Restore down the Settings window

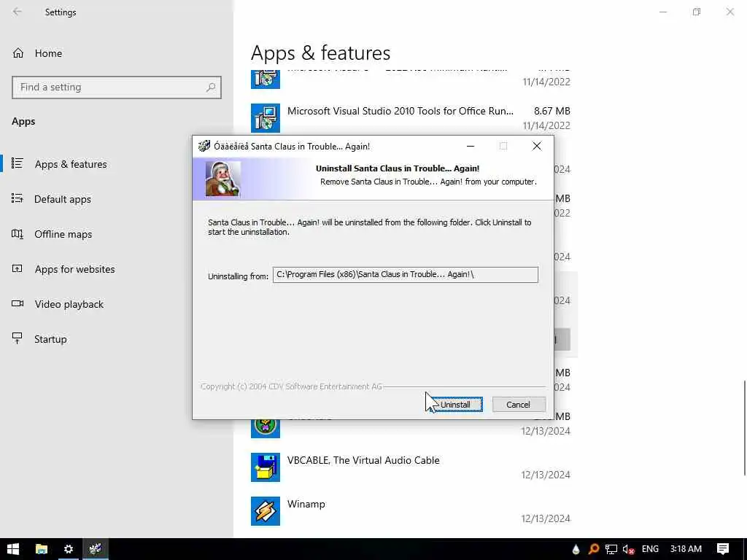697,12
